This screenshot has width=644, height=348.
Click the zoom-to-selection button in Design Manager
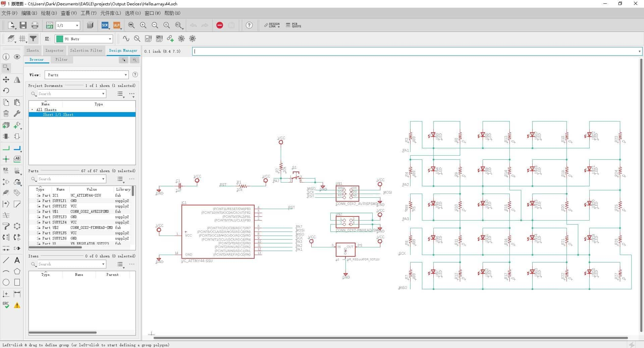tap(135, 60)
